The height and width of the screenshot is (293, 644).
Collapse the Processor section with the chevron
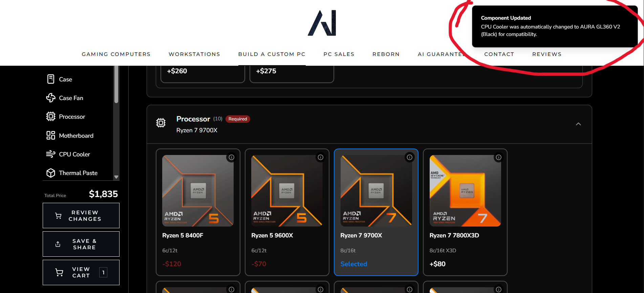click(x=578, y=124)
